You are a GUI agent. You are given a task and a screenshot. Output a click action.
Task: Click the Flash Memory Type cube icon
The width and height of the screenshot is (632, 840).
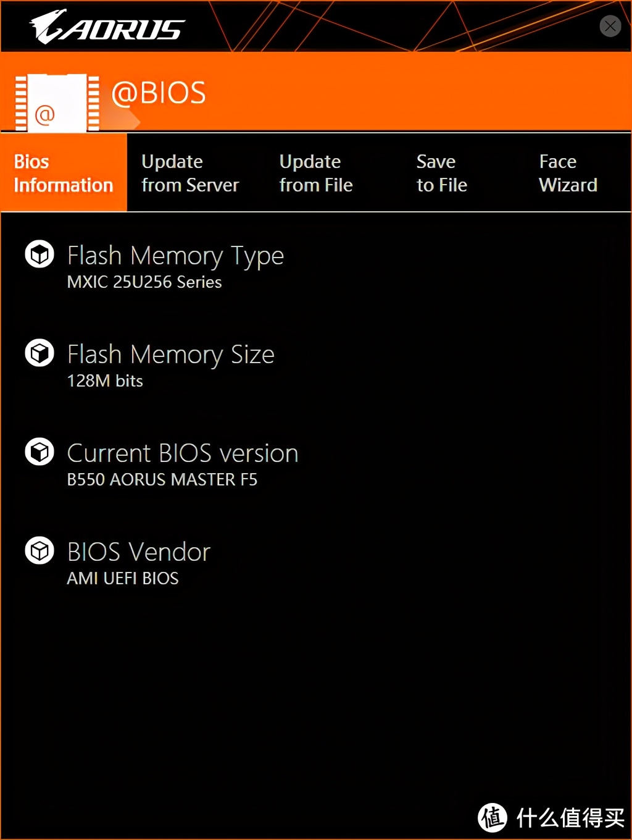point(39,254)
